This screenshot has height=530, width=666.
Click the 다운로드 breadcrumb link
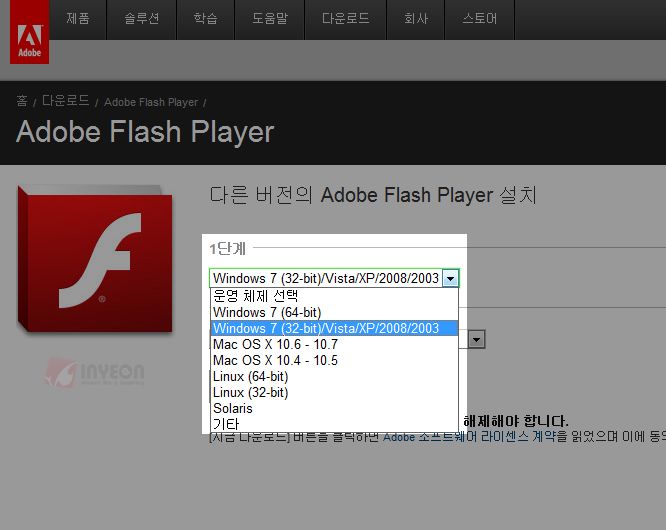(65, 101)
